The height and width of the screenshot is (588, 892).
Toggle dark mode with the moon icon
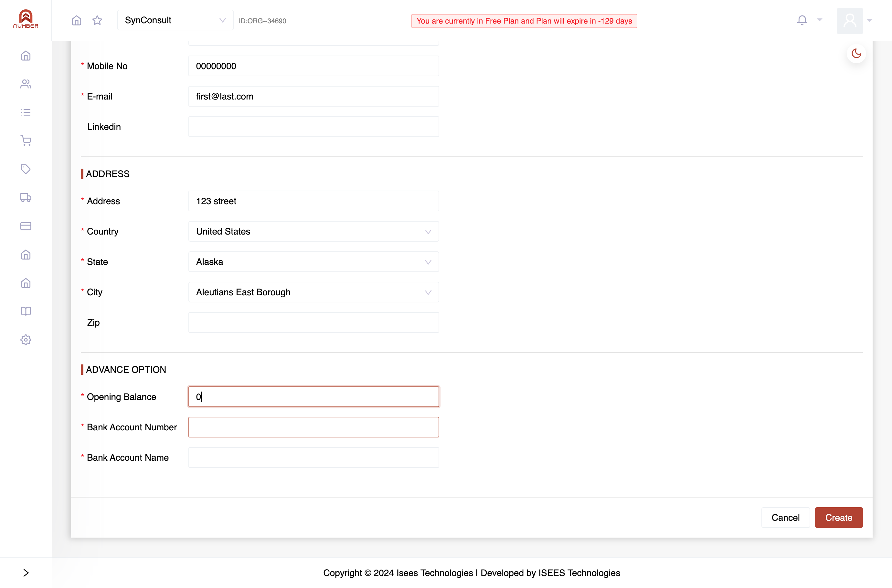[856, 53]
